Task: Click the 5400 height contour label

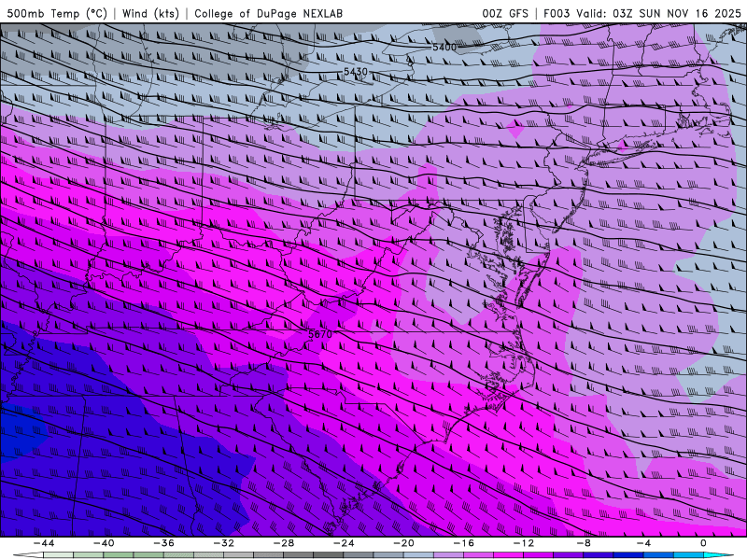Action: coord(444,48)
